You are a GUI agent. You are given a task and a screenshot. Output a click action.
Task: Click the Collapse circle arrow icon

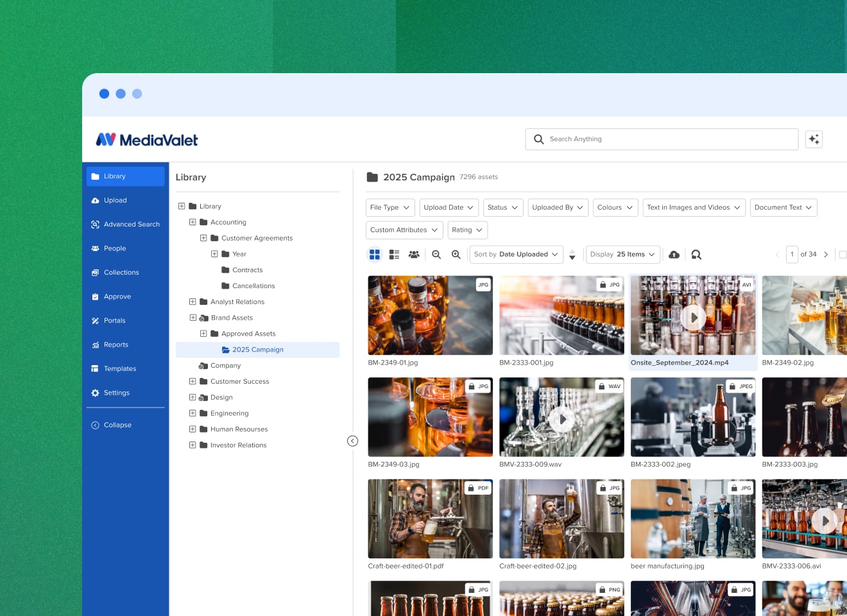click(95, 425)
